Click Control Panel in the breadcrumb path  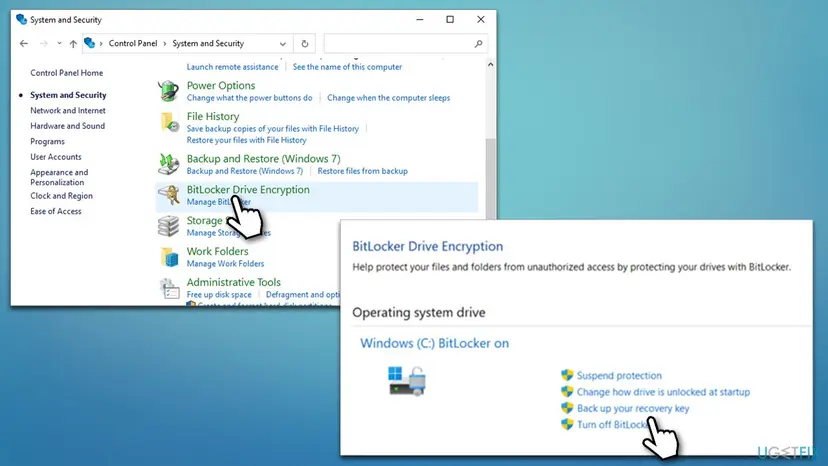coord(133,43)
